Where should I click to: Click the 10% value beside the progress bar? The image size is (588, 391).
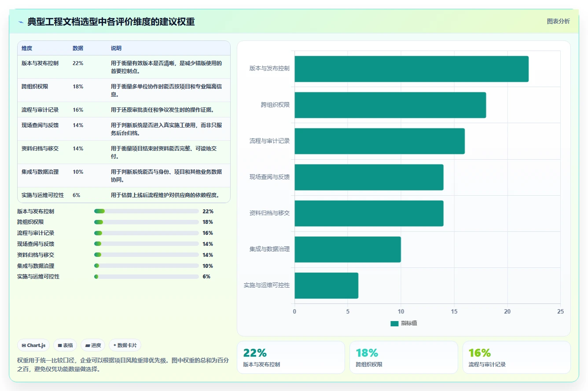208,266
